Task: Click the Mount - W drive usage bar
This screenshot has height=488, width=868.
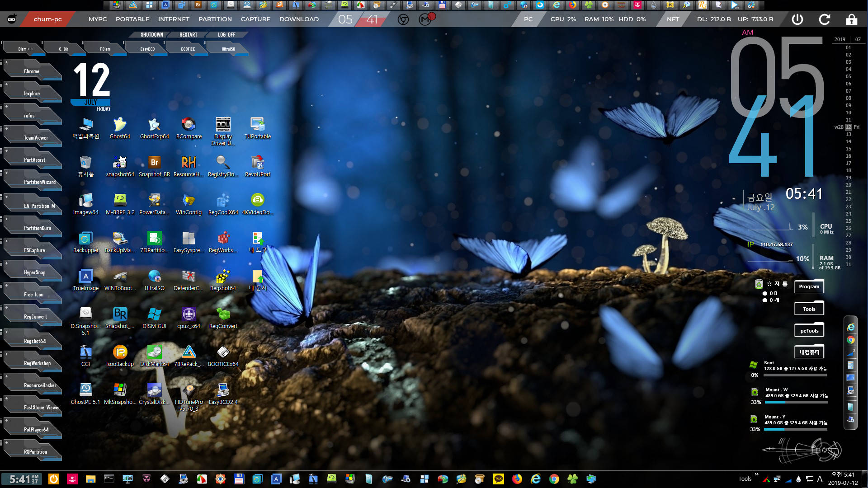Action: (x=797, y=402)
